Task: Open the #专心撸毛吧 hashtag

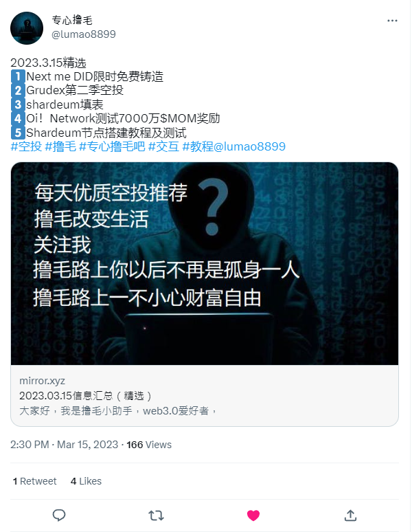Action: [x=112, y=146]
